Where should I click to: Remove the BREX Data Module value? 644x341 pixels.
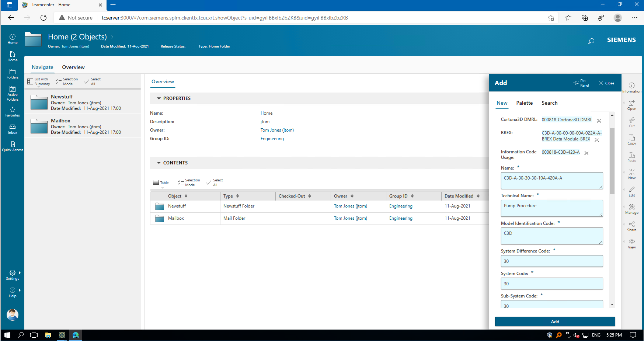597,140
